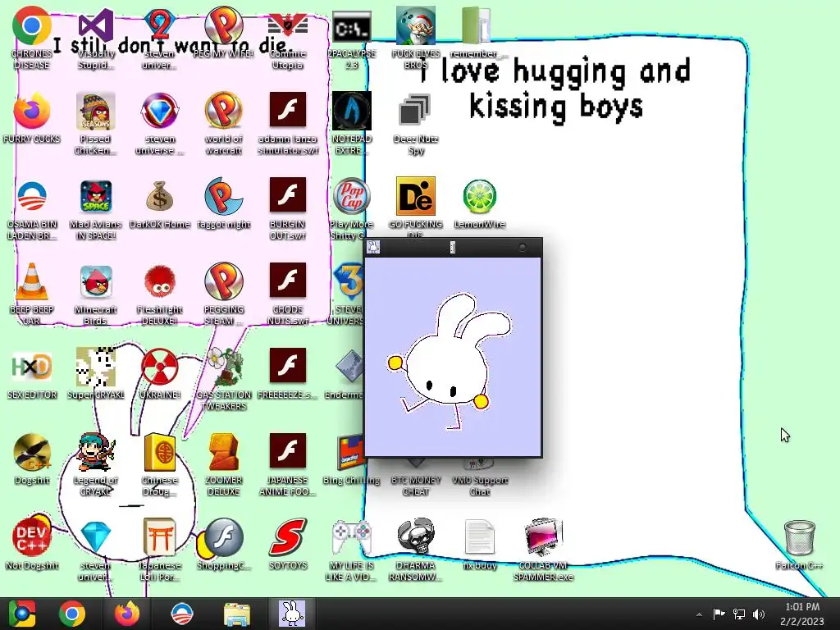Open the network tray icon
This screenshot has width=840, height=630.
coord(739,614)
